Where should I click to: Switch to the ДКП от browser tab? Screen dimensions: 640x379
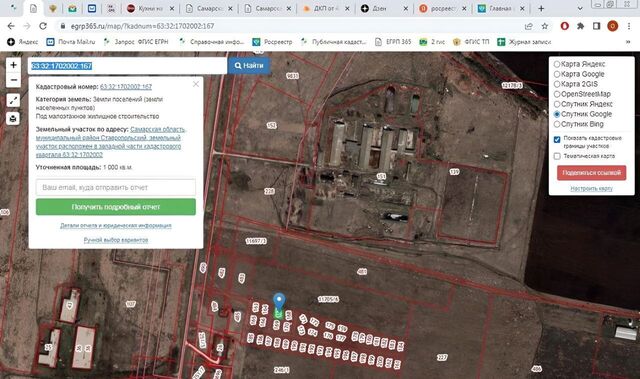coord(326,9)
